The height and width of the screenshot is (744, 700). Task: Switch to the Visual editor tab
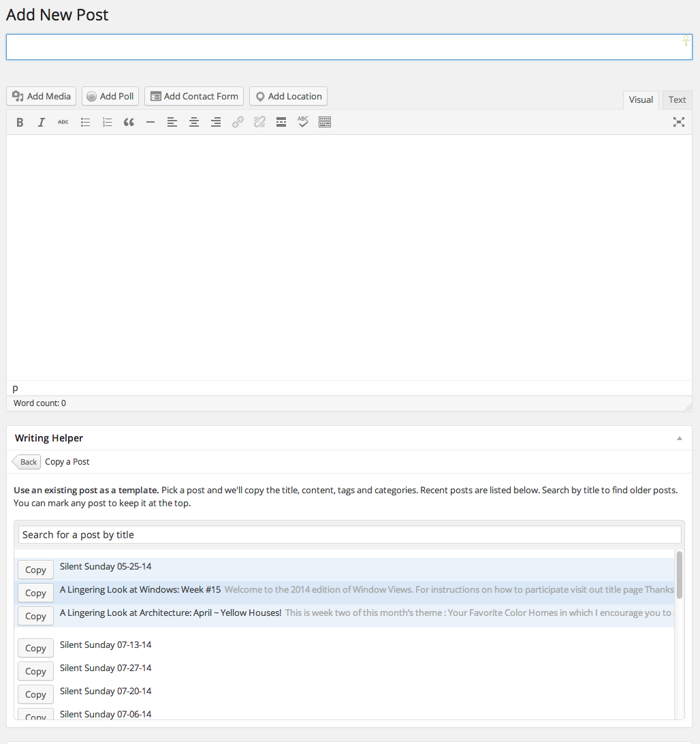click(x=641, y=100)
